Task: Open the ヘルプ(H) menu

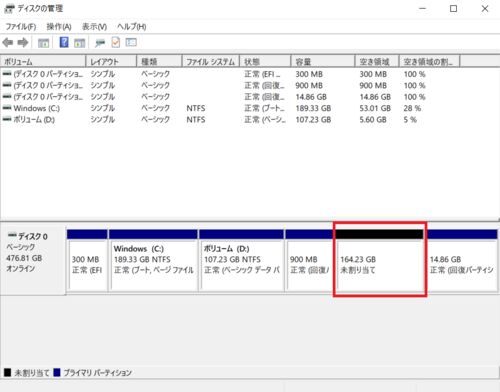Action: pos(132,27)
